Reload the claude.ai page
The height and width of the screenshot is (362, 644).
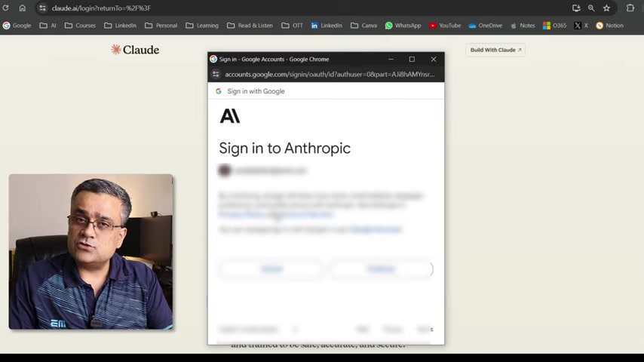6,8
